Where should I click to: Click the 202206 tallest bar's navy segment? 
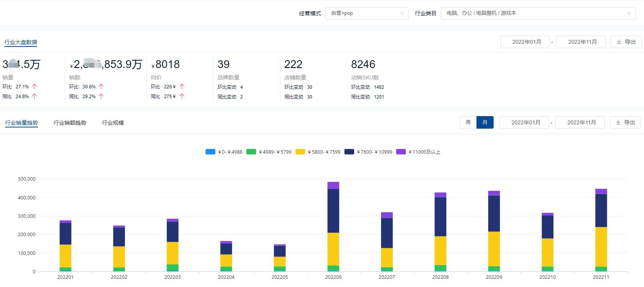tap(333, 211)
